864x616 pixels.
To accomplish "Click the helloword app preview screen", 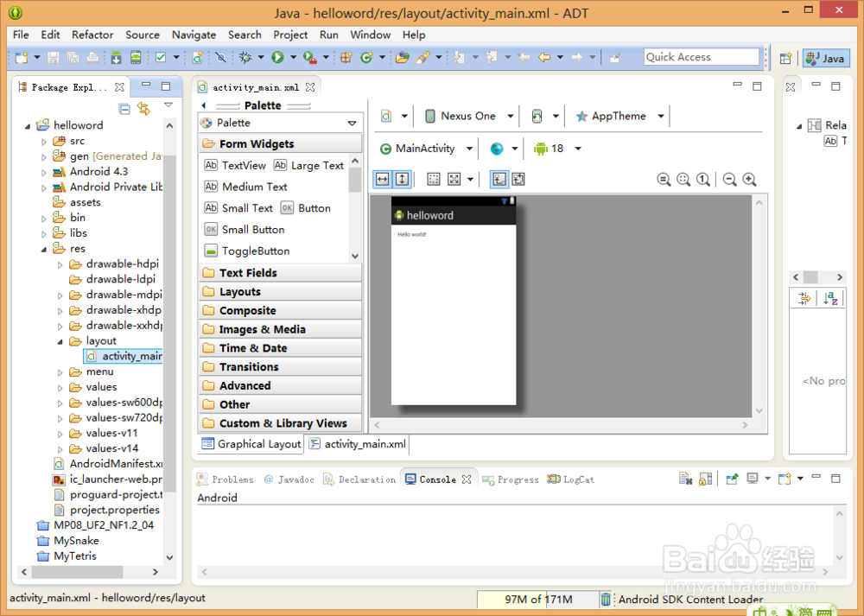I will pos(454,301).
